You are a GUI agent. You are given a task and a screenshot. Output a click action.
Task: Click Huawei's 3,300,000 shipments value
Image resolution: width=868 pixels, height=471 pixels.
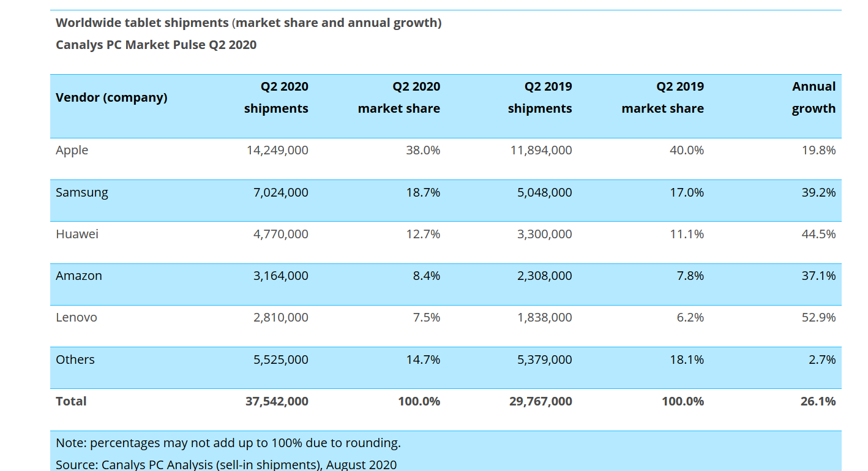[545, 234]
